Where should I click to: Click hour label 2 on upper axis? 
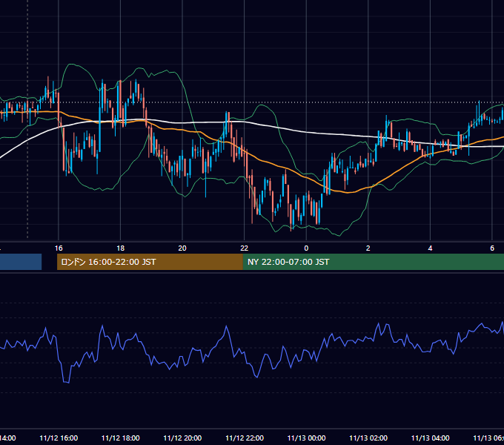[368, 248]
